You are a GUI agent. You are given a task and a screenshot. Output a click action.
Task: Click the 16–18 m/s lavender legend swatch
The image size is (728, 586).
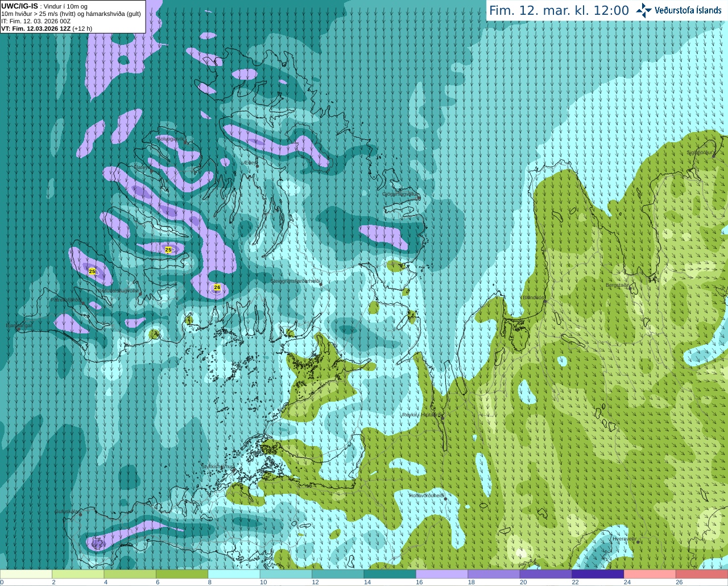(x=442, y=574)
